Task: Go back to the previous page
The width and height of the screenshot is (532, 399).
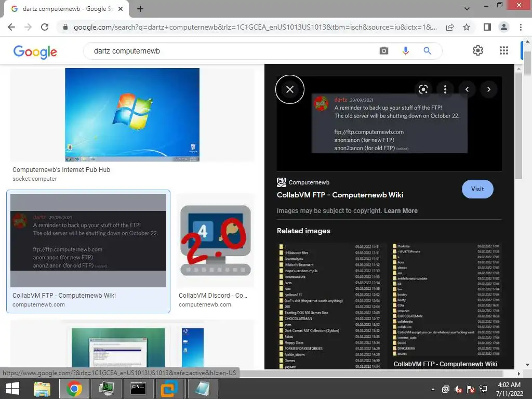Action: coord(11,27)
